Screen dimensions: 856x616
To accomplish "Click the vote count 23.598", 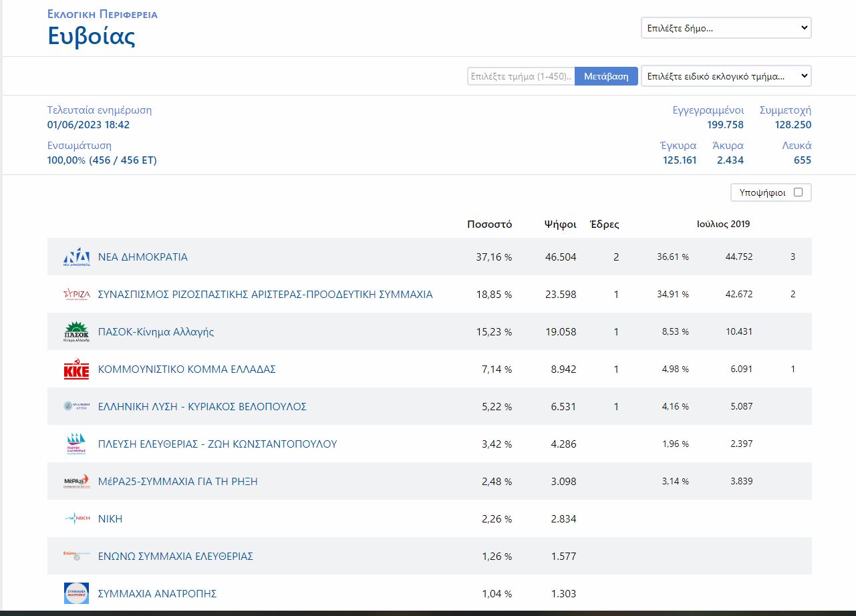I will pos(561,295).
